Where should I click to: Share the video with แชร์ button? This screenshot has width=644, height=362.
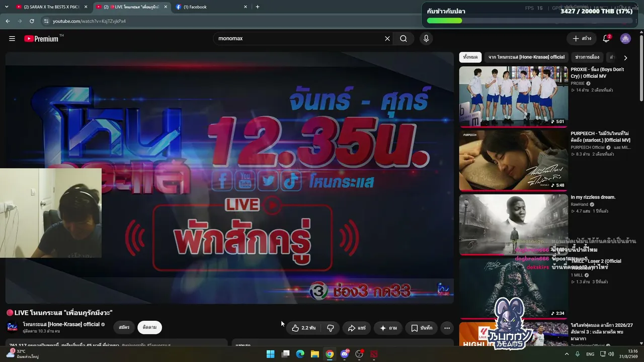(x=357, y=328)
